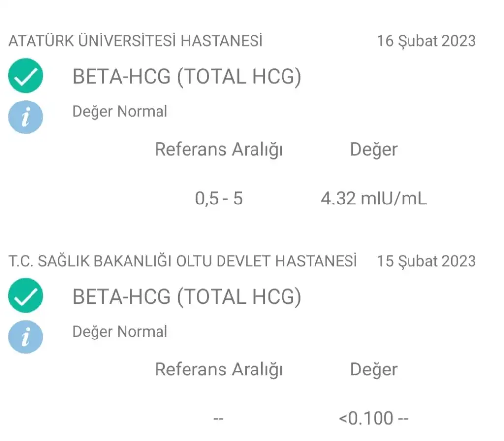The width and height of the screenshot is (504, 441).
Task: Tap green checkmark icon of 16 Şubat result
Action: coord(26,76)
